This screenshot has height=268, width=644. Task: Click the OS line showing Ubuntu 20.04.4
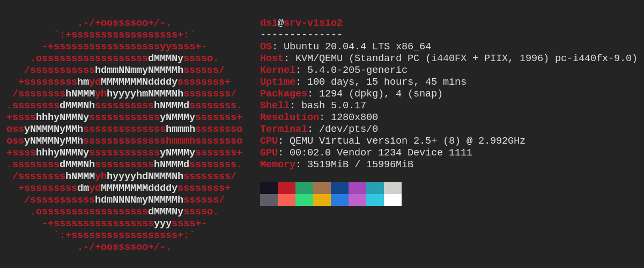[345, 47]
